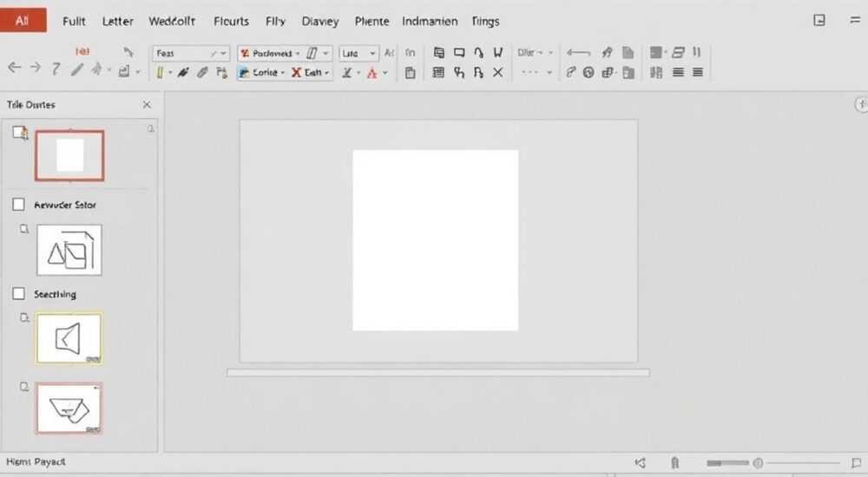868x477 pixels.
Task: Click the clipboard paste icon
Action: [x=411, y=73]
